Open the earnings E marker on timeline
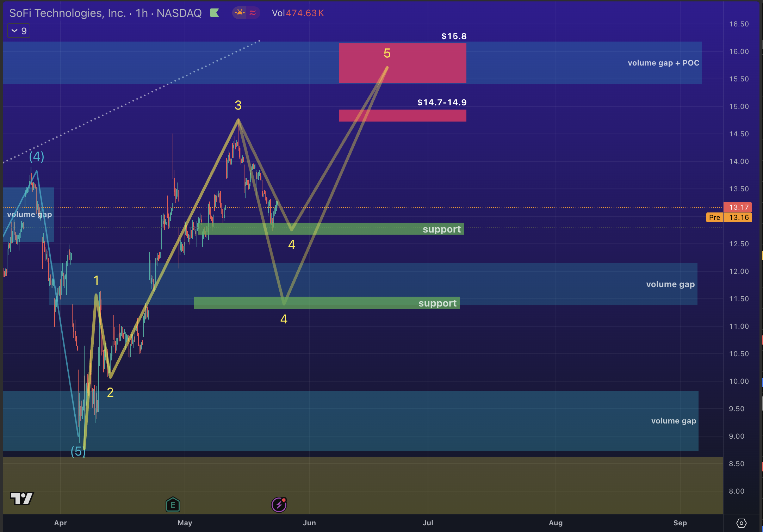 point(173,505)
